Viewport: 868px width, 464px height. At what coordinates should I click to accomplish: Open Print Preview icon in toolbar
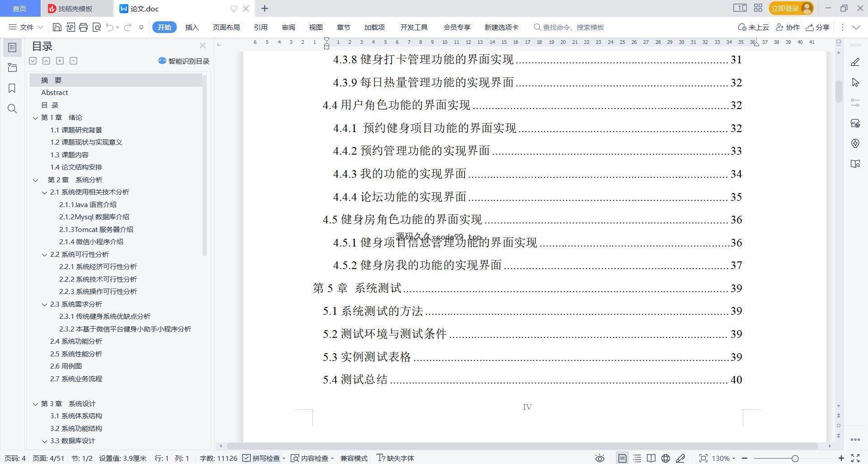pos(96,27)
